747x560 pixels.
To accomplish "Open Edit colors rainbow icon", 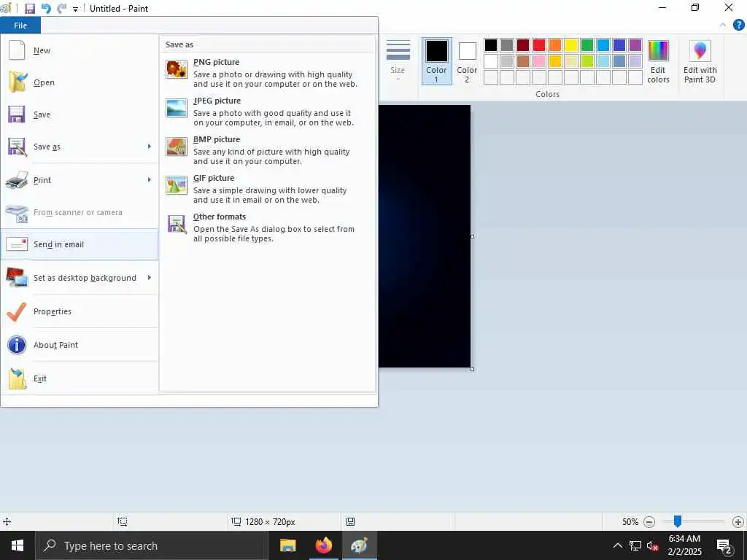I will [x=659, y=50].
